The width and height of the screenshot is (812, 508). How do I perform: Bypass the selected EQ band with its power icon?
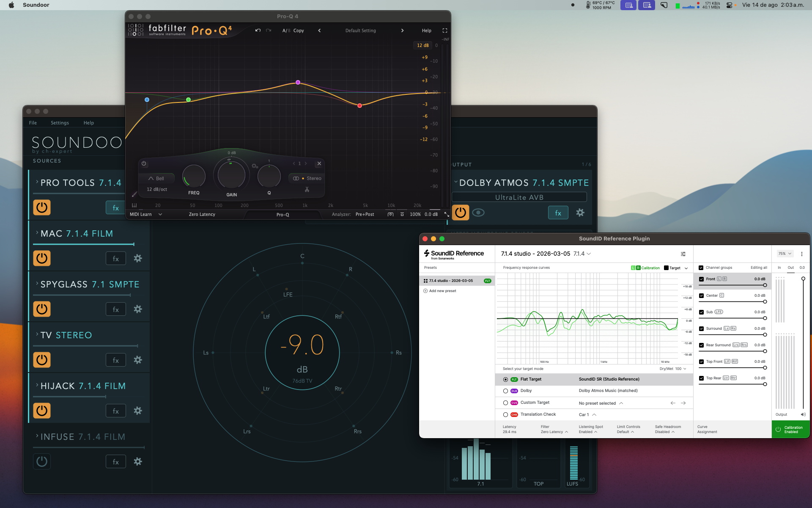[x=144, y=163]
